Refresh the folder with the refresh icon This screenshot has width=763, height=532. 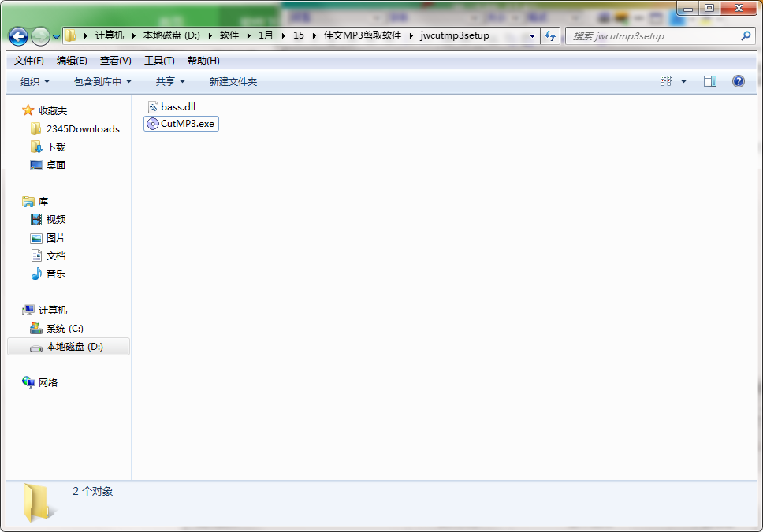coord(550,36)
